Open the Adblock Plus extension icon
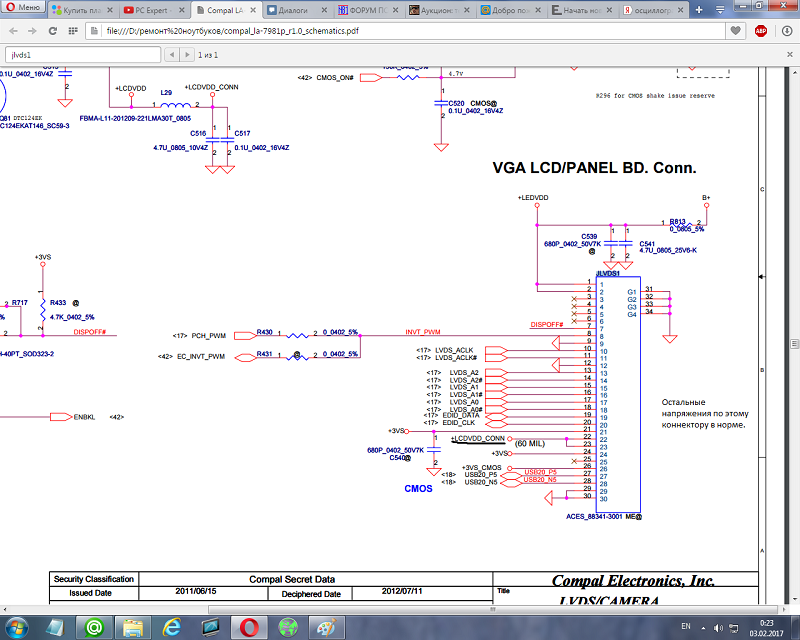Screen dimensions: 800x640 click(761, 31)
